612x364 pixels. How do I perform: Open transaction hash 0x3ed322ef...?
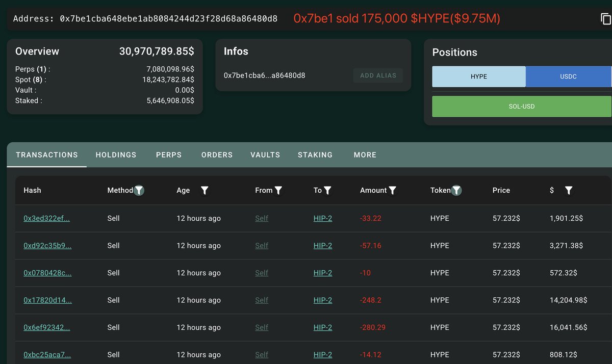tap(46, 218)
